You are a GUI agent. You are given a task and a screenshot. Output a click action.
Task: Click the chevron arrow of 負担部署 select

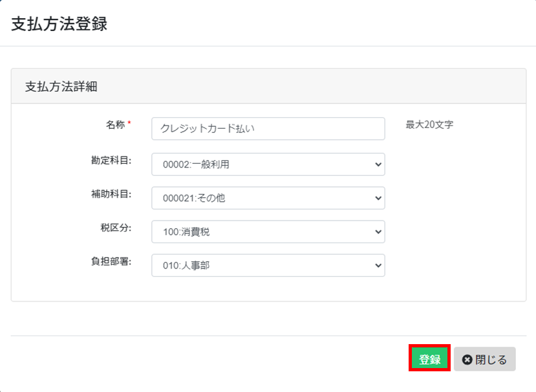(378, 265)
